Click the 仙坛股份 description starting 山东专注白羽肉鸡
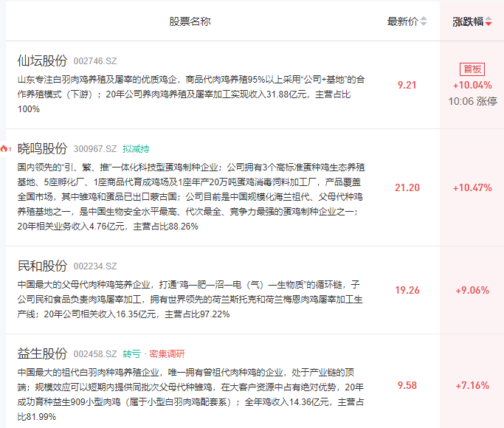This screenshot has width=504, height=428. point(191,94)
